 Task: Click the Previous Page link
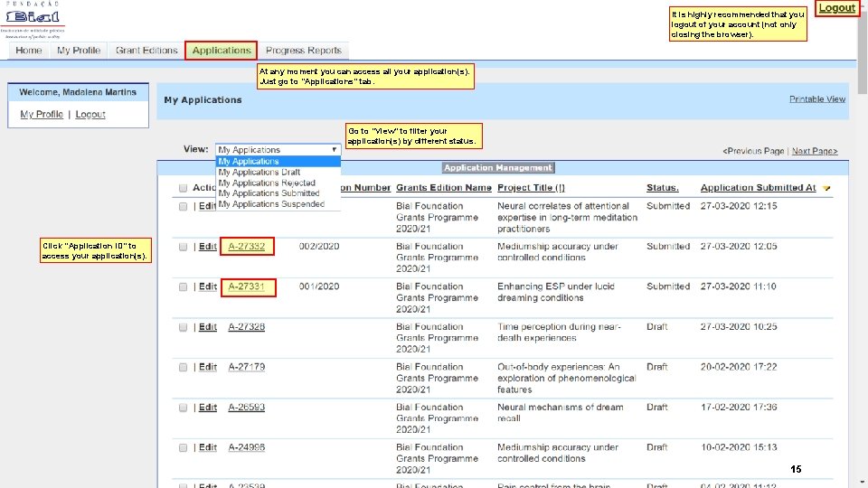pos(753,151)
